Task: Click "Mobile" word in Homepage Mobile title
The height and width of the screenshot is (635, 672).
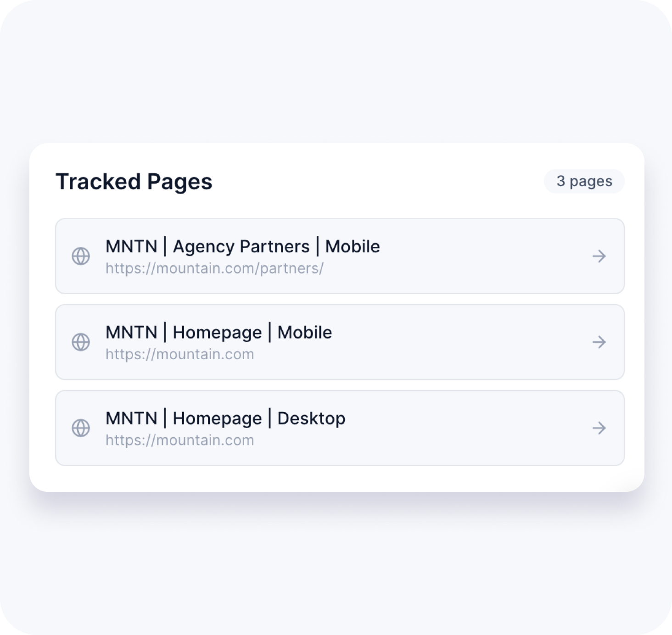Action: coord(304,333)
